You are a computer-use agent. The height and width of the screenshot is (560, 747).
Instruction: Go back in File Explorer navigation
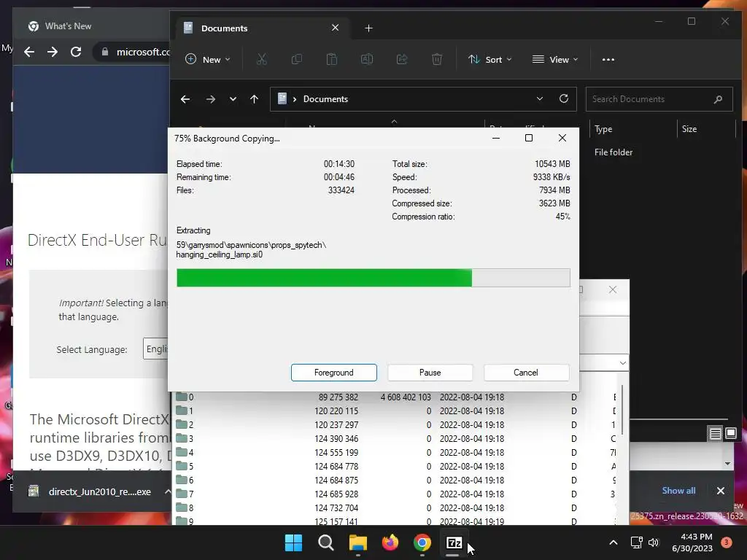click(x=185, y=99)
